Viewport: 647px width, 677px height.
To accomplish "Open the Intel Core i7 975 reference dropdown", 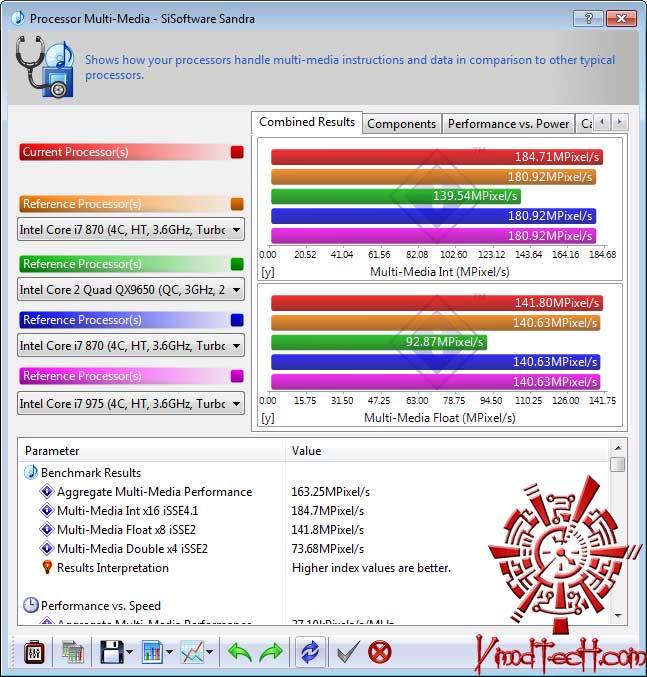I will click(131, 403).
